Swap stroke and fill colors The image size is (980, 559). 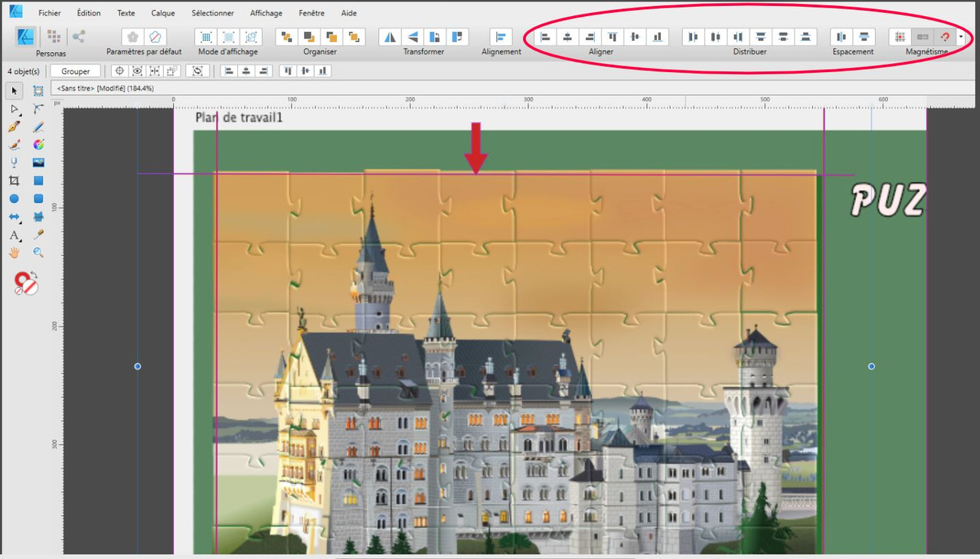tap(34, 275)
